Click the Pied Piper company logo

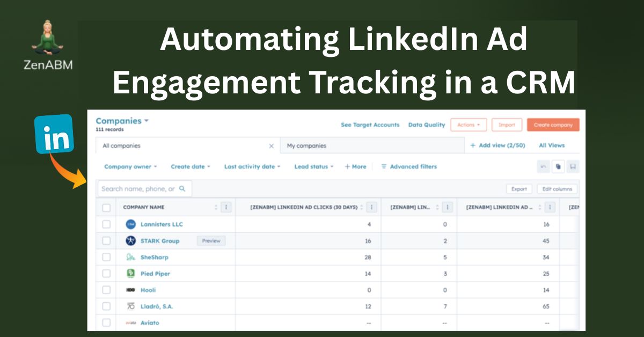tap(130, 274)
